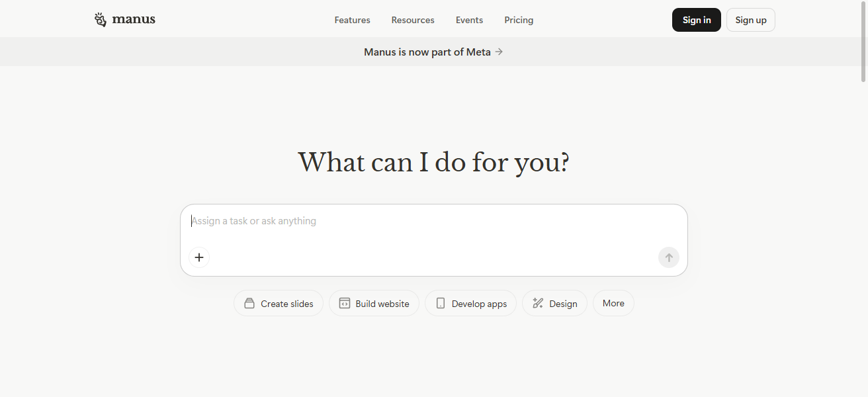Click the arrow icon in the Meta banner
The width and height of the screenshot is (868, 397).
click(499, 52)
